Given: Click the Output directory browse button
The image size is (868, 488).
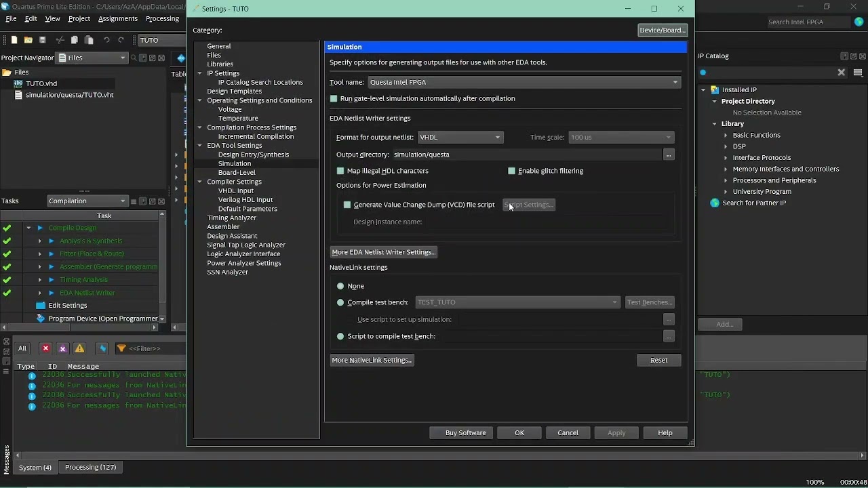Looking at the screenshot, I should pyautogui.click(x=669, y=155).
